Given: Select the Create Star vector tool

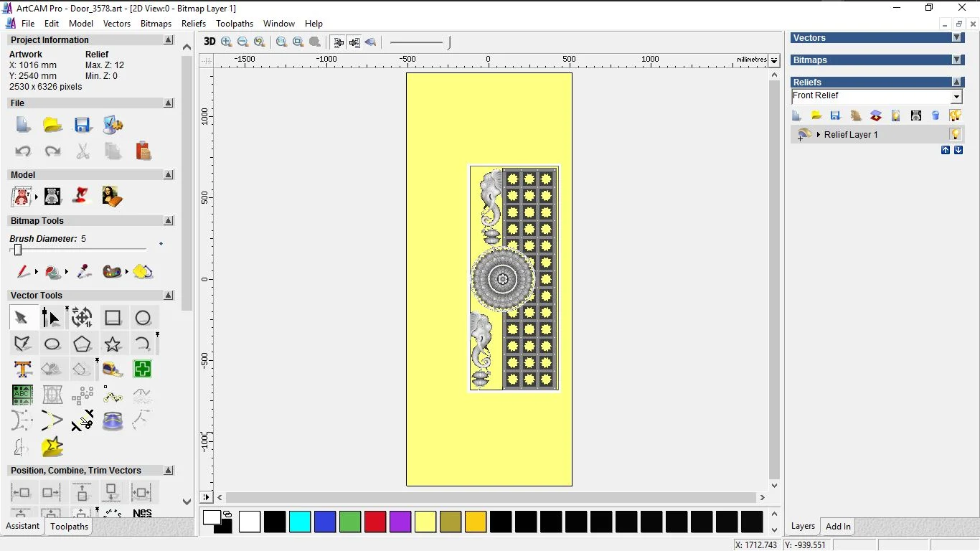Looking at the screenshot, I should pos(113,344).
